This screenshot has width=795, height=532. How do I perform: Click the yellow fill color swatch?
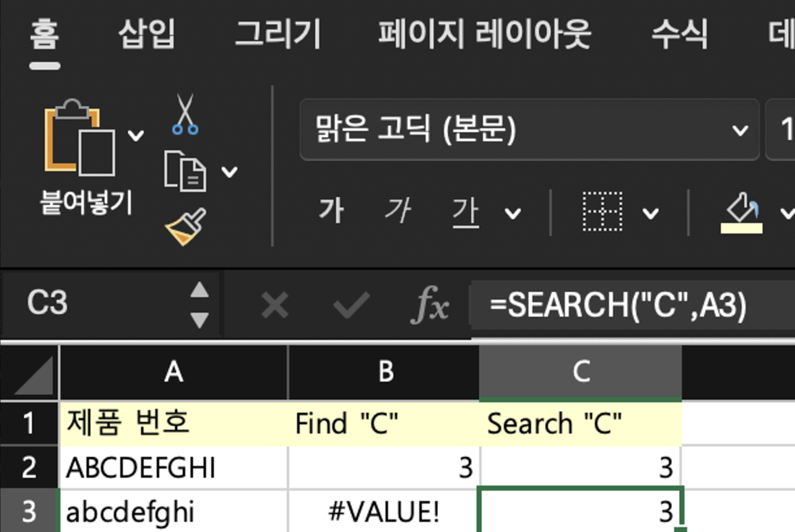click(x=741, y=229)
